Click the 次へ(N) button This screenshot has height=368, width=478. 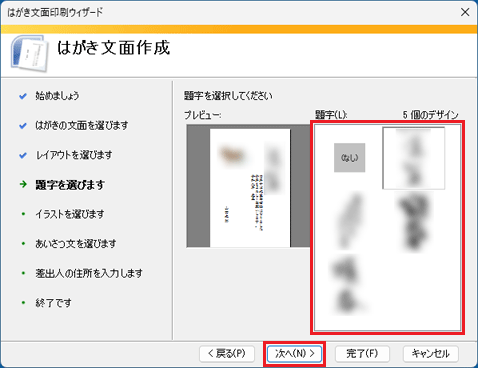294,354
